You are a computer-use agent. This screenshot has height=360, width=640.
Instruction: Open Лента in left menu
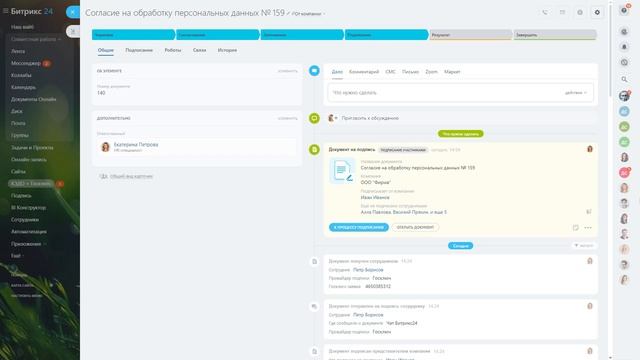pos(18,51)
